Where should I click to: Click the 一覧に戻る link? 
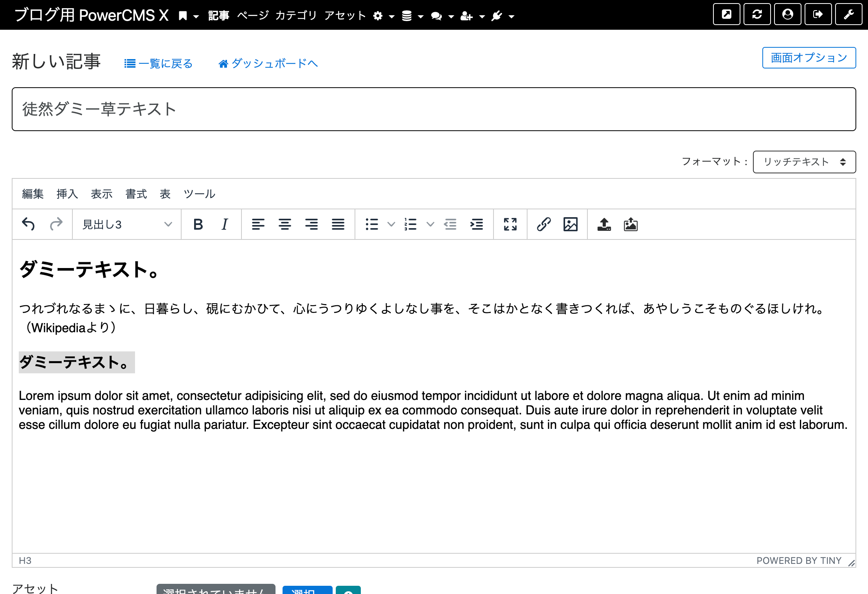pyautogui.click(x=158, y=63)
